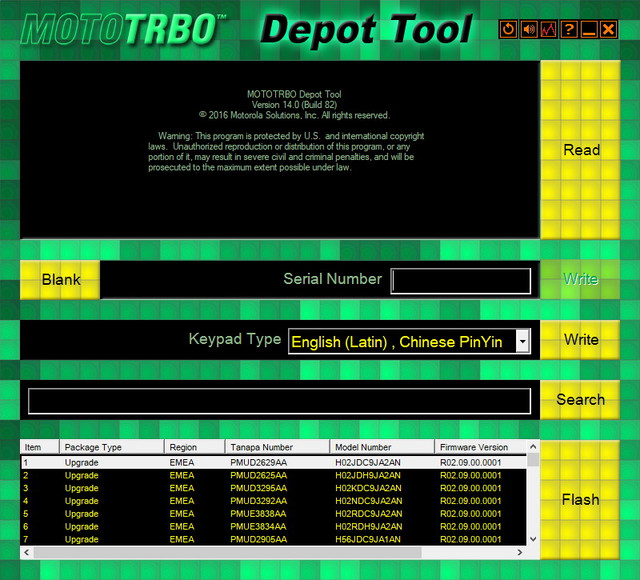640x580 pixels.
Task: Click model number H02RDC9JA2AN
Action: tap(369, 513)
